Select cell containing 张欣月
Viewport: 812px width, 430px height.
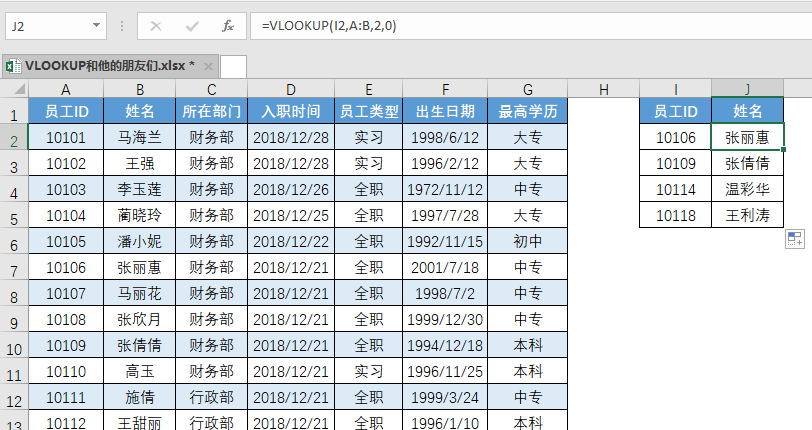(x=140, y=319)
